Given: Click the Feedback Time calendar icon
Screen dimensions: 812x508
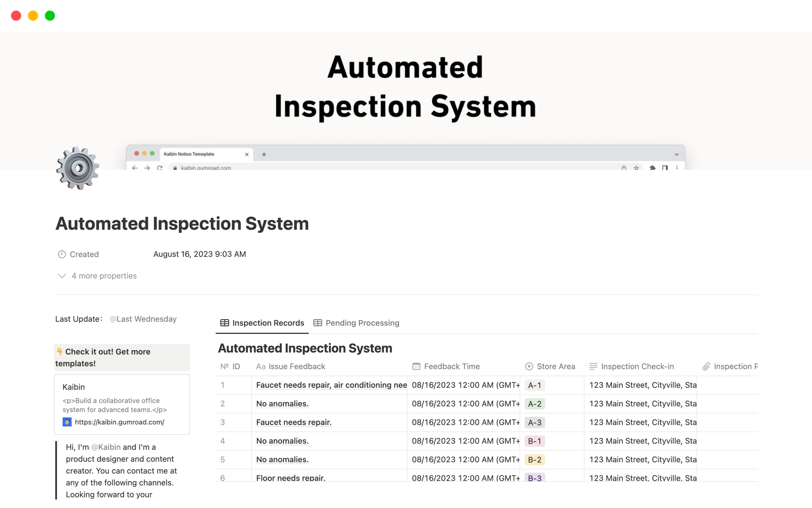Looking at the screenshot, I should point(416,367).
